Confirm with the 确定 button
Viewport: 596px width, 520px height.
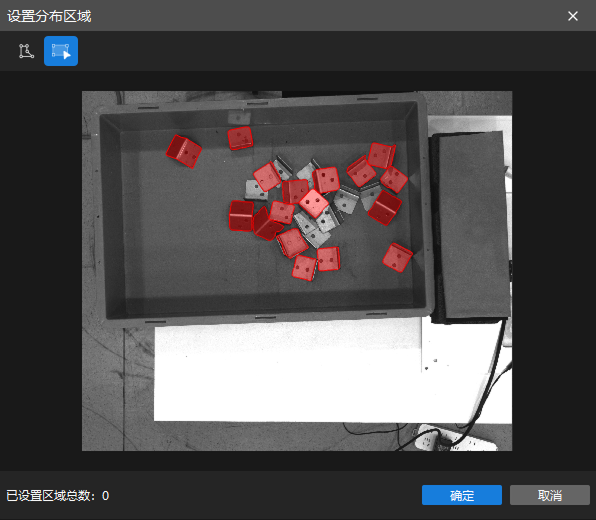coord(461,495)
